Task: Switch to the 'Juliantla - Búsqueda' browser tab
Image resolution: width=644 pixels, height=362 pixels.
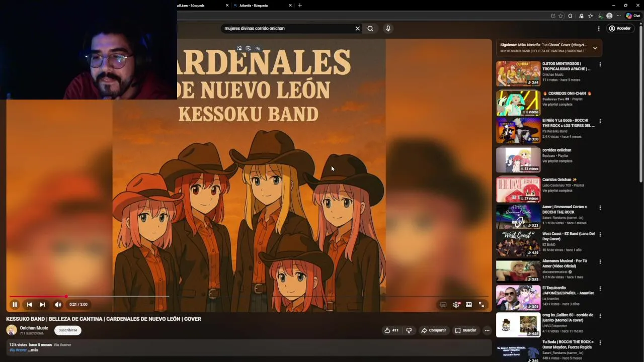Action: pyautogui.click(x=263, y=6)
